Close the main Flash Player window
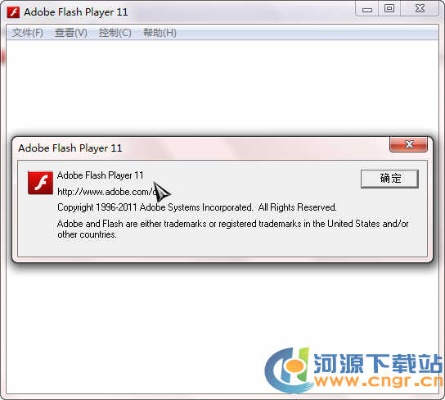Screen dimensions: 445x400 pyautogui.click(x=420, y=9)
